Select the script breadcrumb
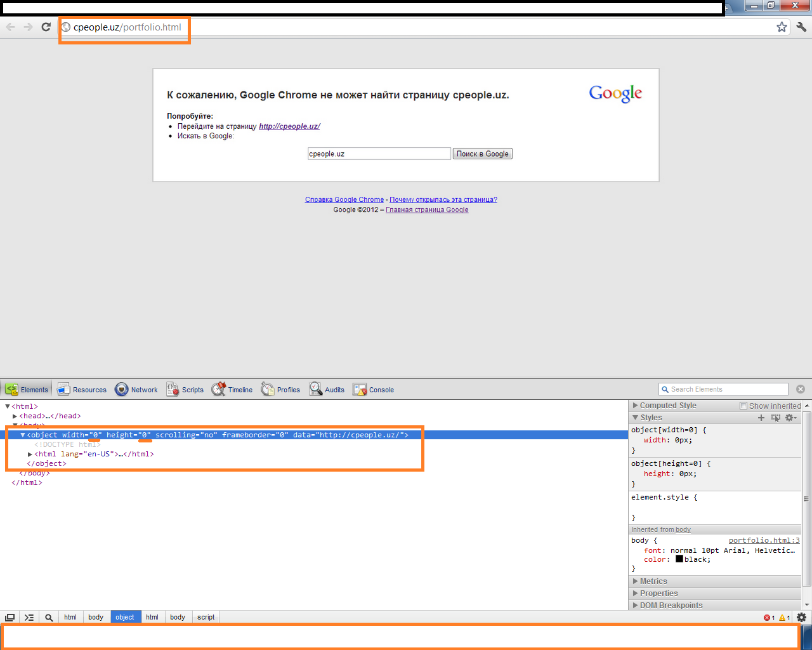 [x=206, y=617]
